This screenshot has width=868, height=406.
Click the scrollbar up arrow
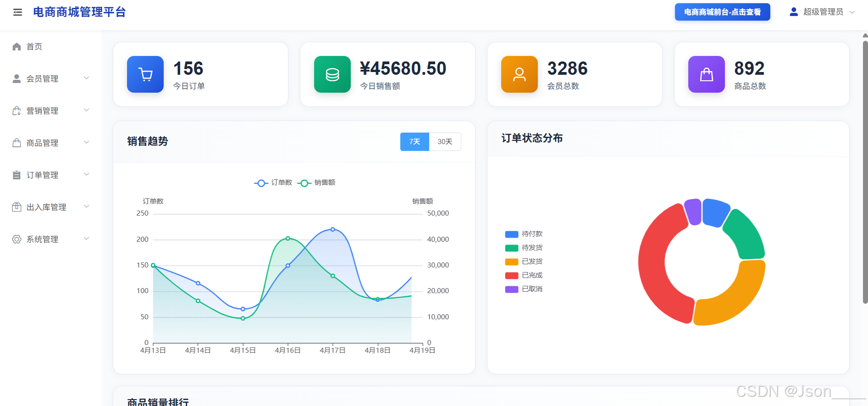point(865,35)
